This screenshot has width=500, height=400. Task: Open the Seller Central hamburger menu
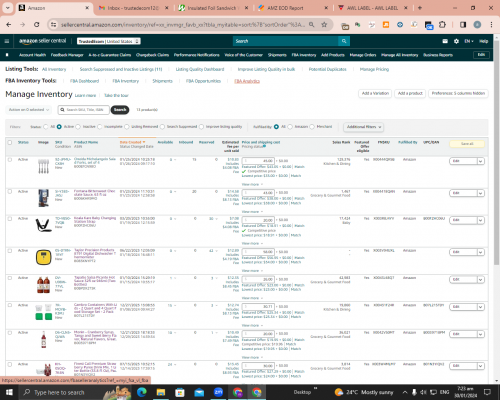(x=7, y=41)
